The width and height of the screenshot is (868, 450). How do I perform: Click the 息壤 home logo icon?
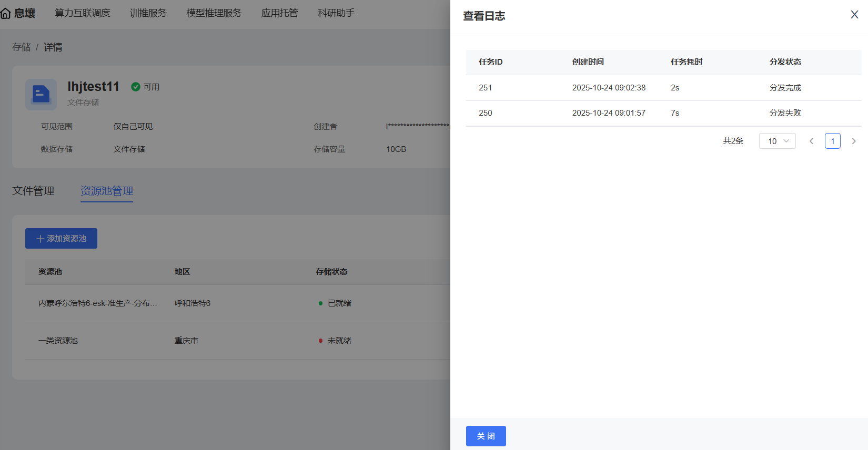click(6, 13)
